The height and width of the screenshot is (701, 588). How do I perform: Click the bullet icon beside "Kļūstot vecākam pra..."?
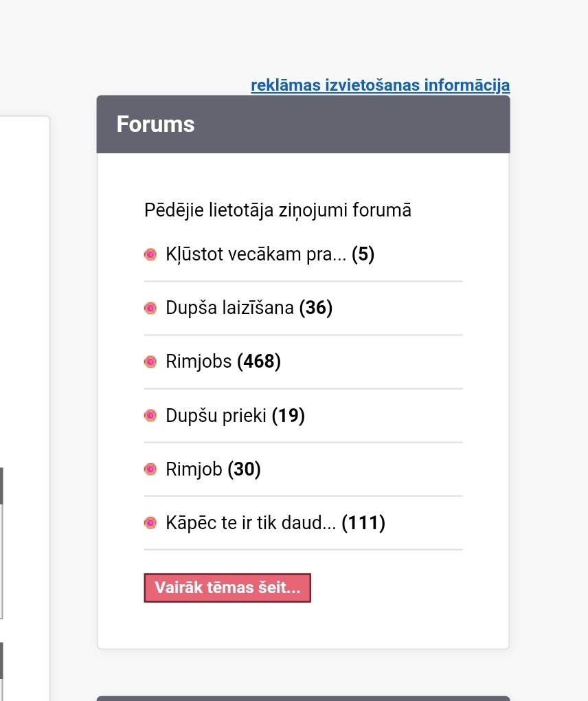[x=150, y=255]
